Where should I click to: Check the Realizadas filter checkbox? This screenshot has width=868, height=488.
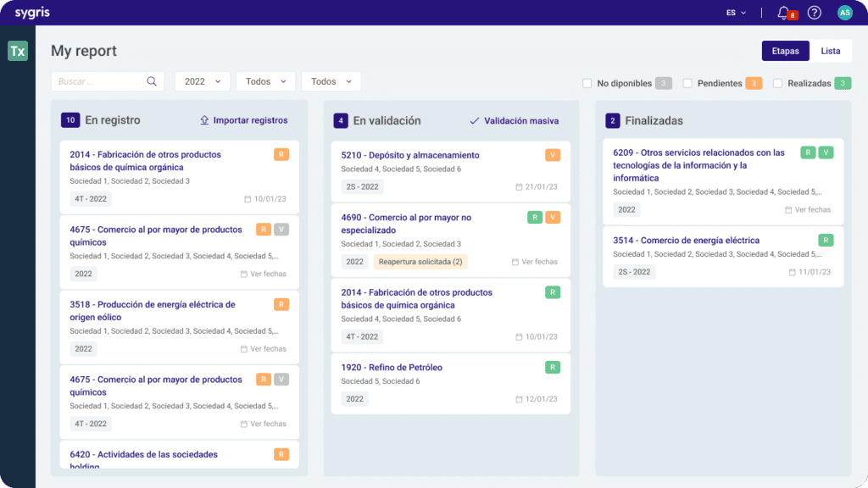point(777,83)
